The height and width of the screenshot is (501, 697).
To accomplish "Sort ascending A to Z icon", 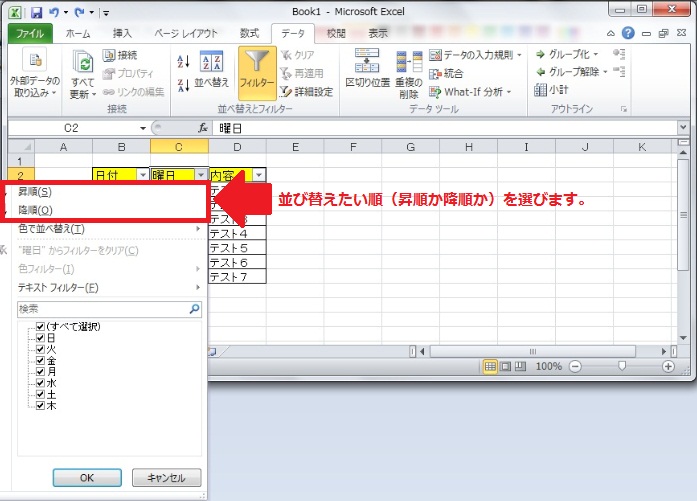I will coord(184,61).
